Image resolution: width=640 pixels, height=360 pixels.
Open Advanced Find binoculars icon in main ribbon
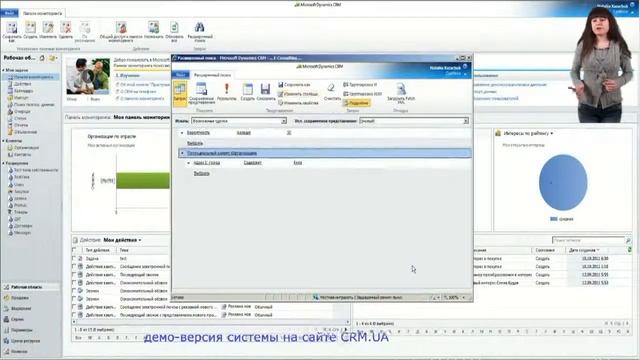(200, 28)
